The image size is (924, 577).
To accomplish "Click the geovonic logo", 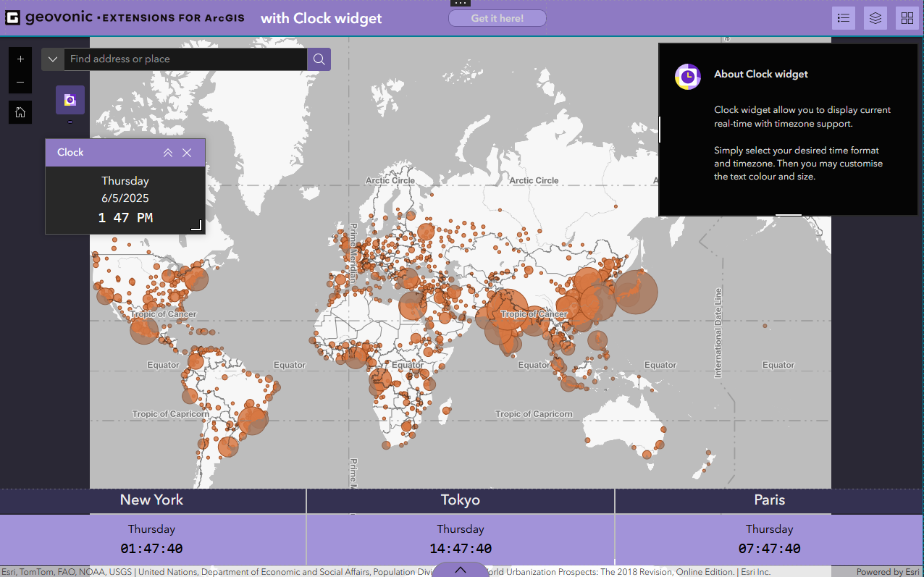I will (125, 18).
